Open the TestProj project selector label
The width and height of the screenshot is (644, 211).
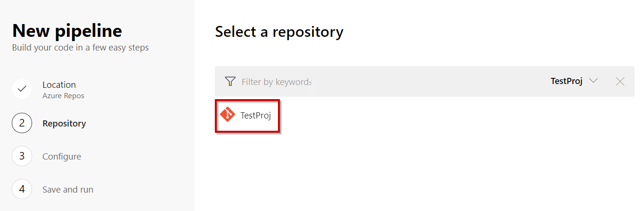[566, 81]
